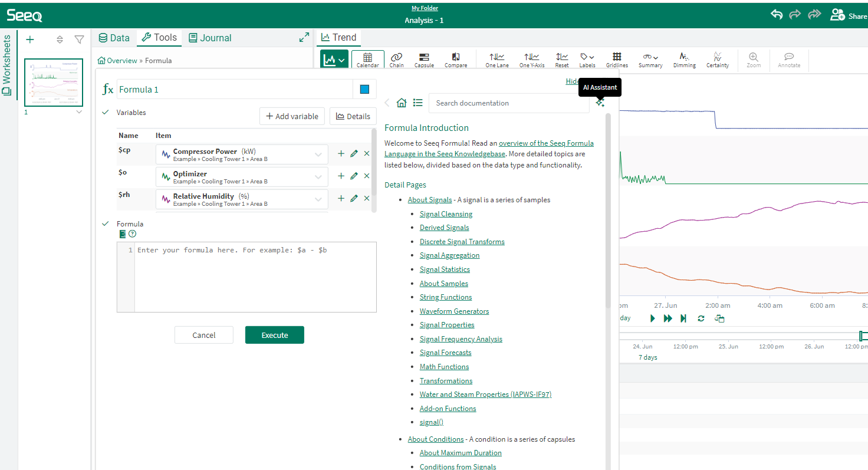Viewport: 868px width, 470px height.
Task: Open variable Details
Action: (x=353, y=116)
